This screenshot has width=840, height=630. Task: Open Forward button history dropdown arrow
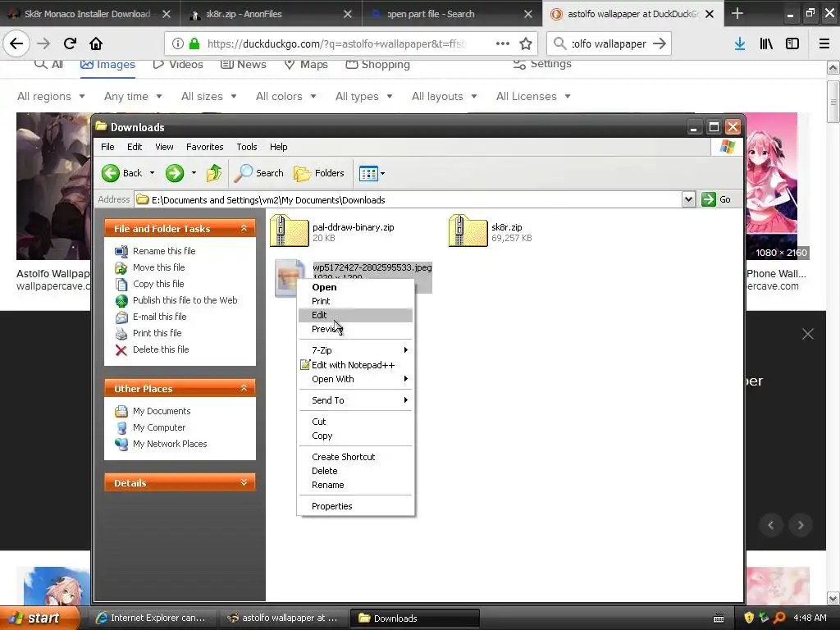pyautogui.click(x=194, y=173)
